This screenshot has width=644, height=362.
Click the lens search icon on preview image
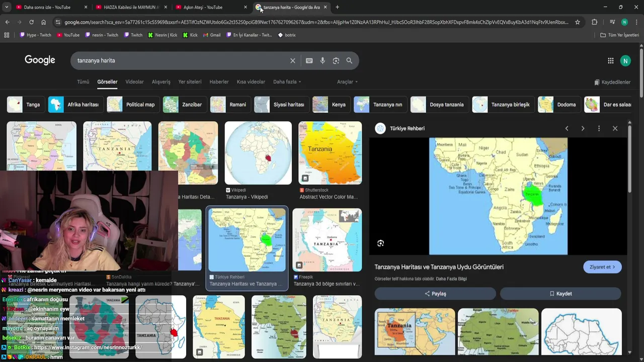pyautogui.click(x=380, y=243)
